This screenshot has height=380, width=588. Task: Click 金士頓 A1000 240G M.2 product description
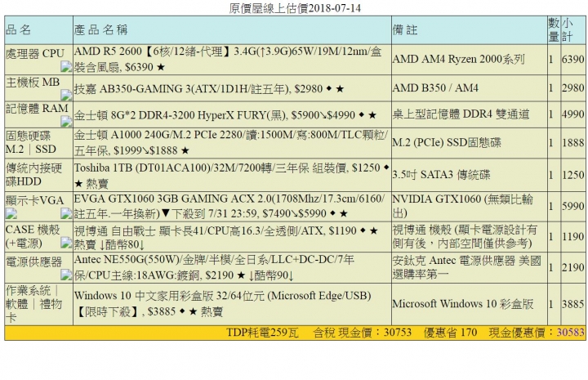pyautogui.click(x=230, y=142)
